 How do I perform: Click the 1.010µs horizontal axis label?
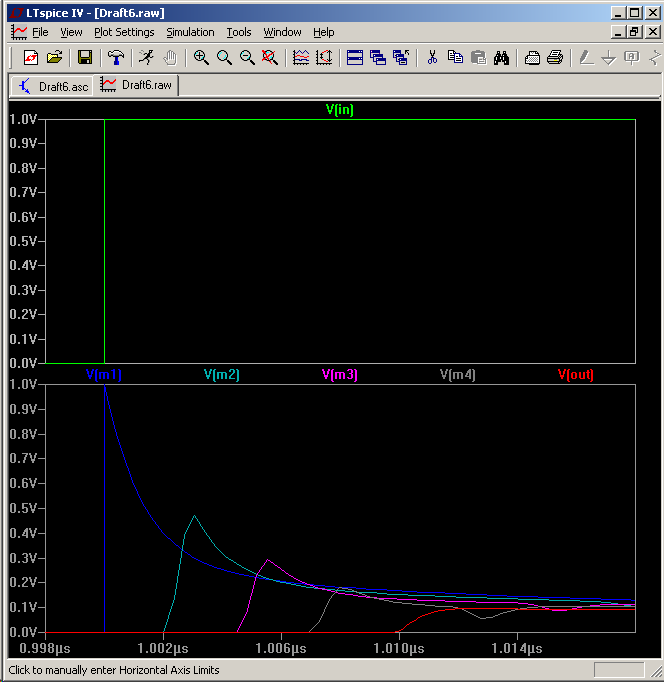399,649
